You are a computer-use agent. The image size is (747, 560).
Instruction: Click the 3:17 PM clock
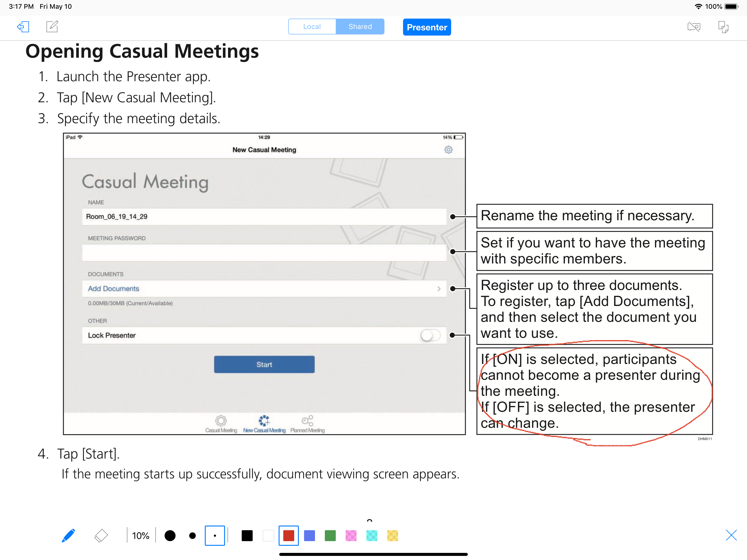pos(21,6)
